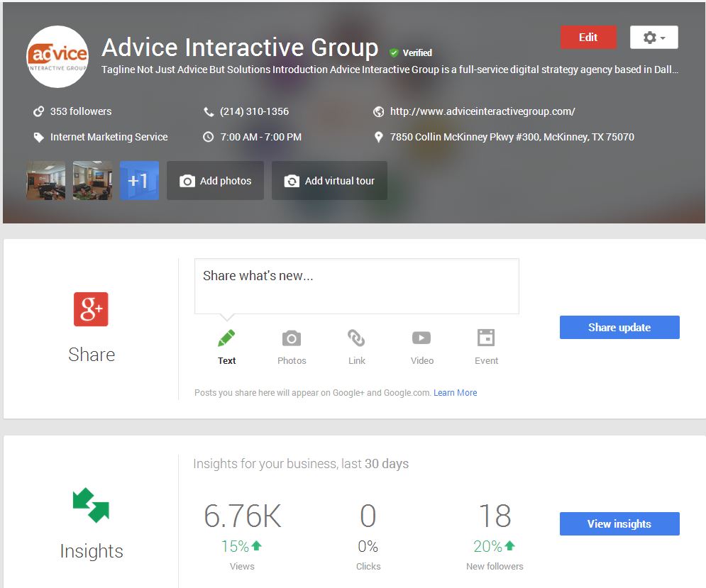
Task: Click the Add photos button
Action: [x=215, y=181]
